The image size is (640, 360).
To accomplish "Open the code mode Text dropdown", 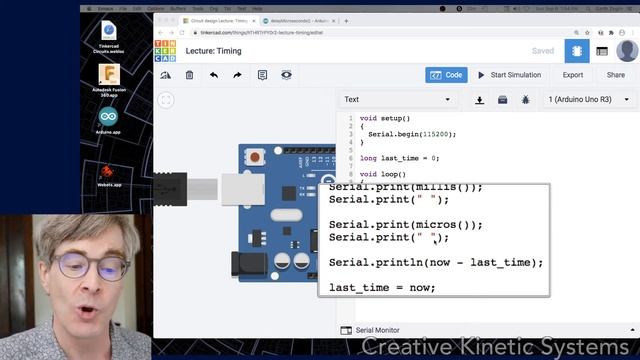I will click(x=397, y=100).
